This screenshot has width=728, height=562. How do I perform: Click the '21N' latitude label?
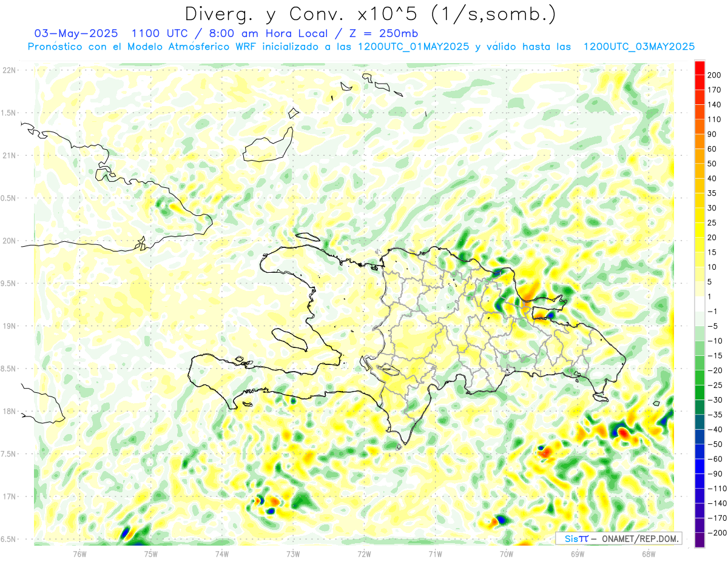coord(8,155)
